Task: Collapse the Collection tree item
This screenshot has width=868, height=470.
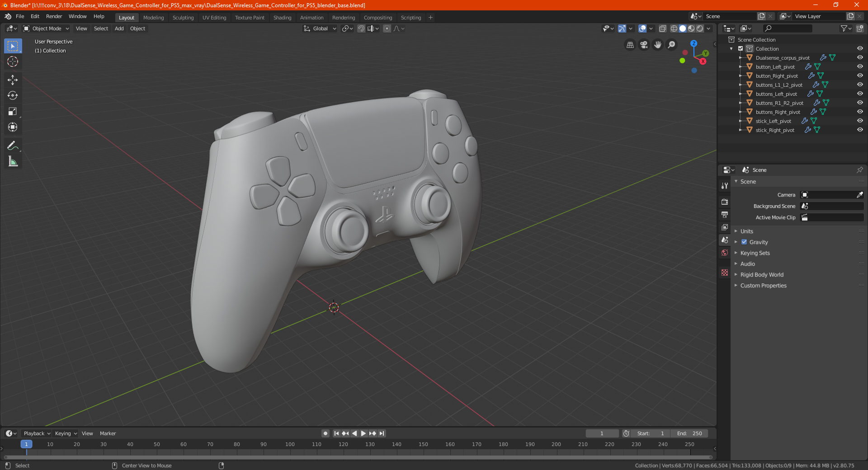Action: (731, 49)
